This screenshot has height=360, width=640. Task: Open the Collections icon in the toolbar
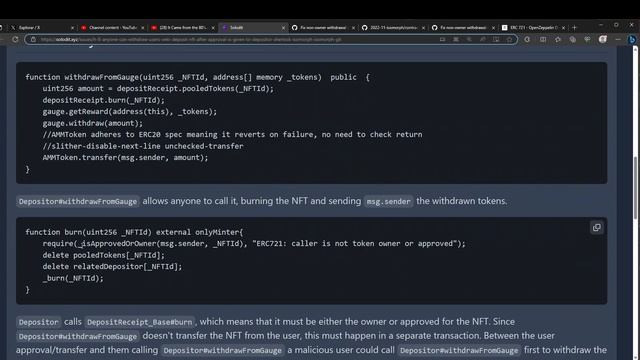573,40
